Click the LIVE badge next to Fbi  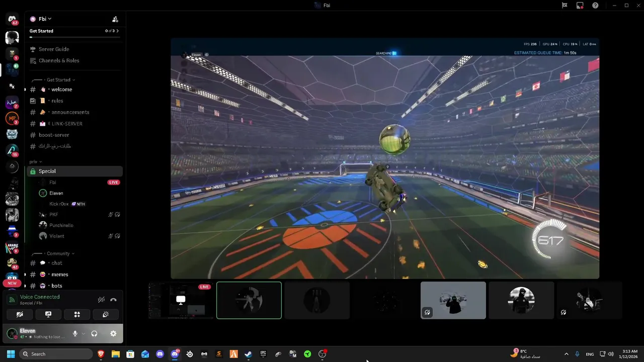[x=114, y=183]
